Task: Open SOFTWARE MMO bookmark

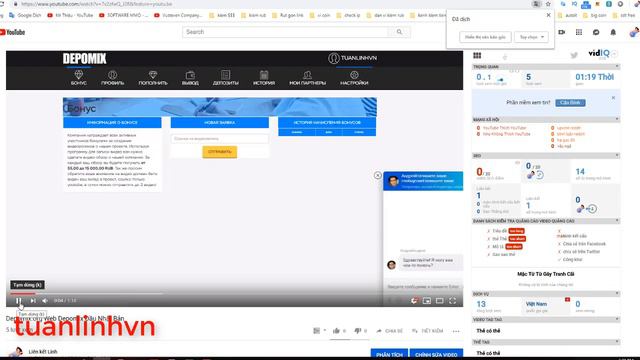Action: coord(123,15)
